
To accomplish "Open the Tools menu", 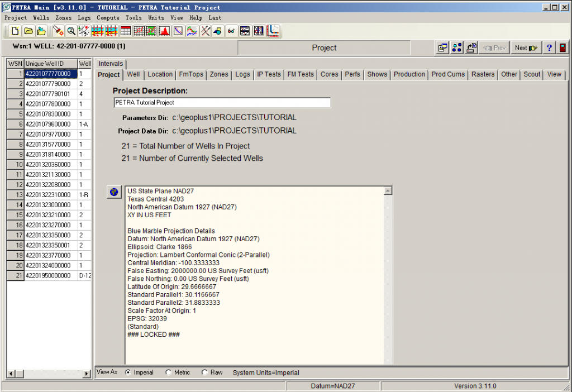I will [x=134, y=17].
